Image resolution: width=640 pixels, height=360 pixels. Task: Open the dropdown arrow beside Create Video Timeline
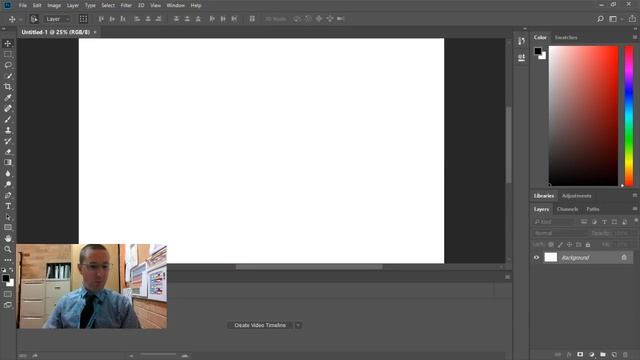[x=298, y=325]
